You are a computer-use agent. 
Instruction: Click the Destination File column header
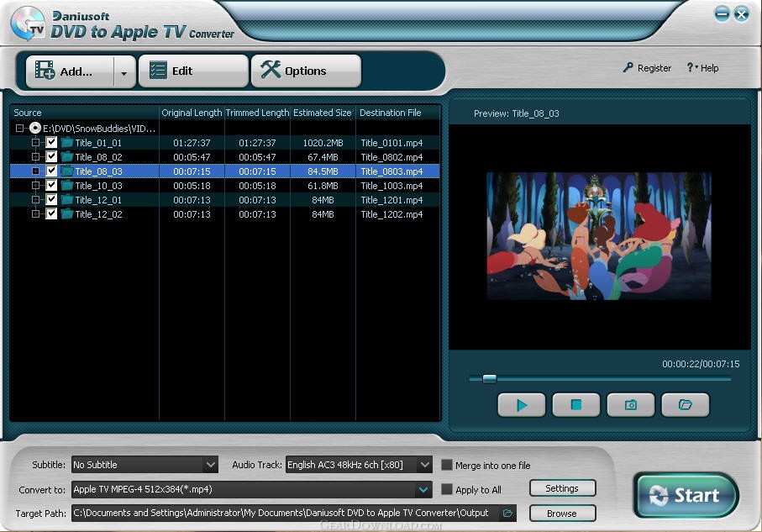click(x=398, y=113)
